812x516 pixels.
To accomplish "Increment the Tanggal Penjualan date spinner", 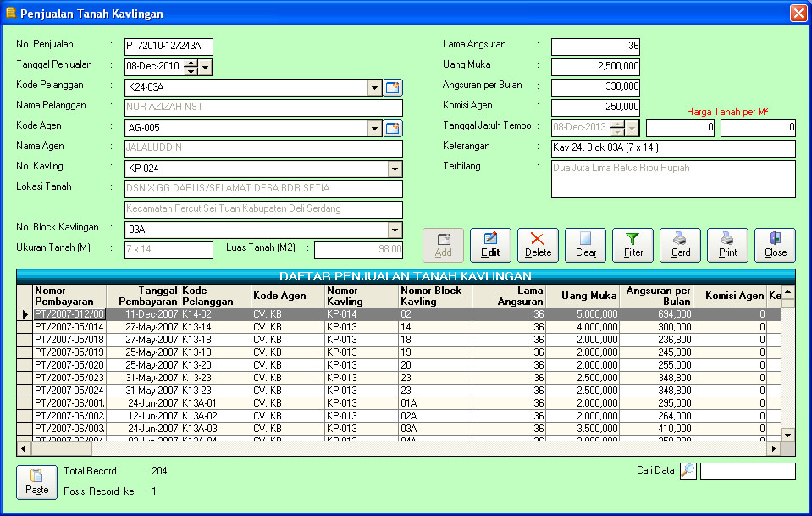I will (x=191, y=63).
